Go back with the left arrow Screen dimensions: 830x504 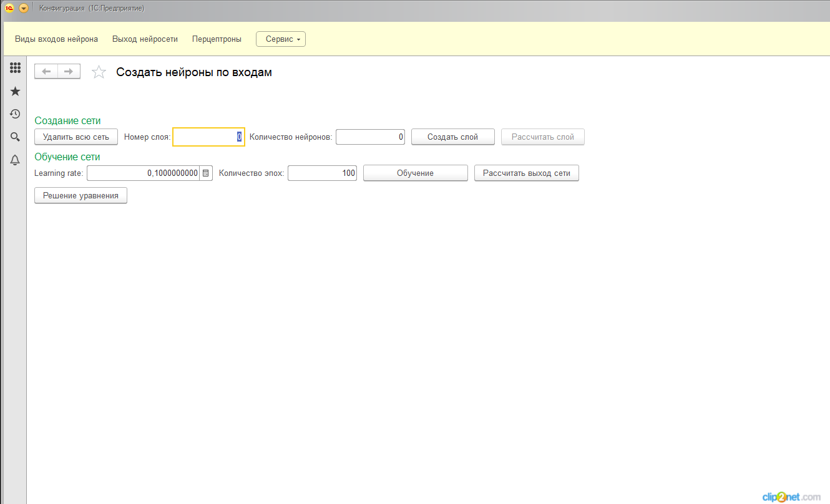(46, 72)
